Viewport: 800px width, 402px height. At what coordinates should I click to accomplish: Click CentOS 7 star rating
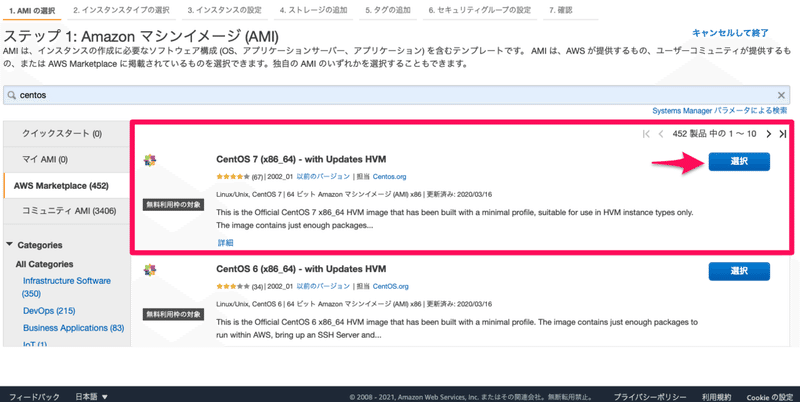coord(233,177)
